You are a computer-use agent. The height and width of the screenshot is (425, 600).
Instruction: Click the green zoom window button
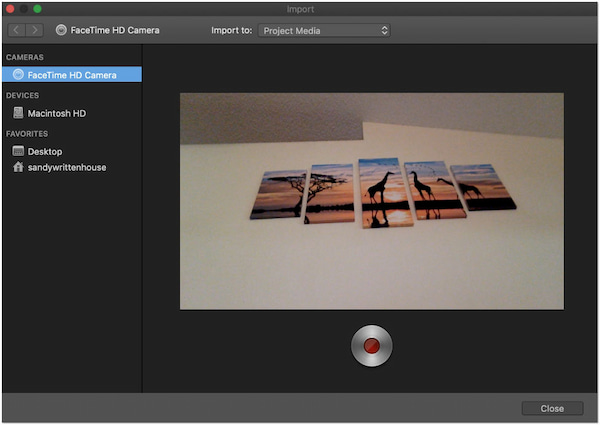[38, 9]
